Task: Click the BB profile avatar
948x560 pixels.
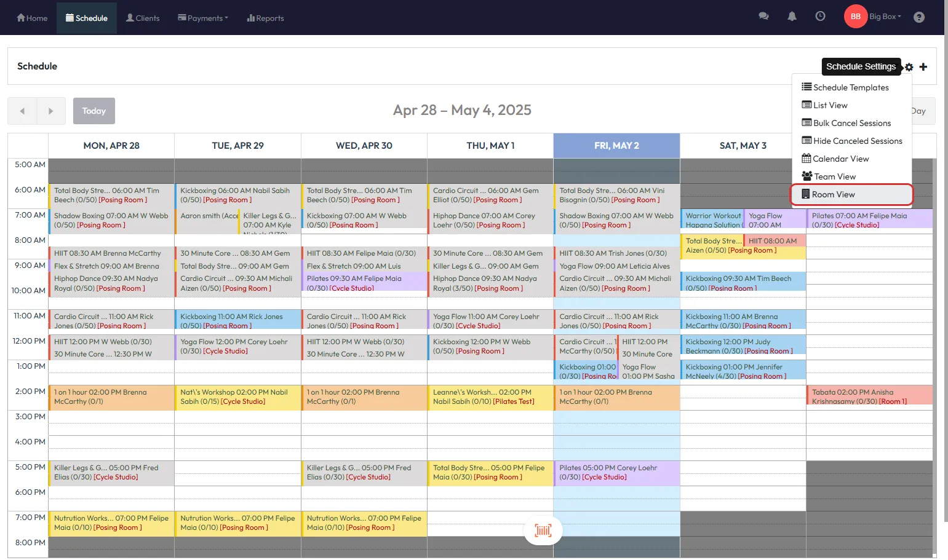Action: pos(855,17)
